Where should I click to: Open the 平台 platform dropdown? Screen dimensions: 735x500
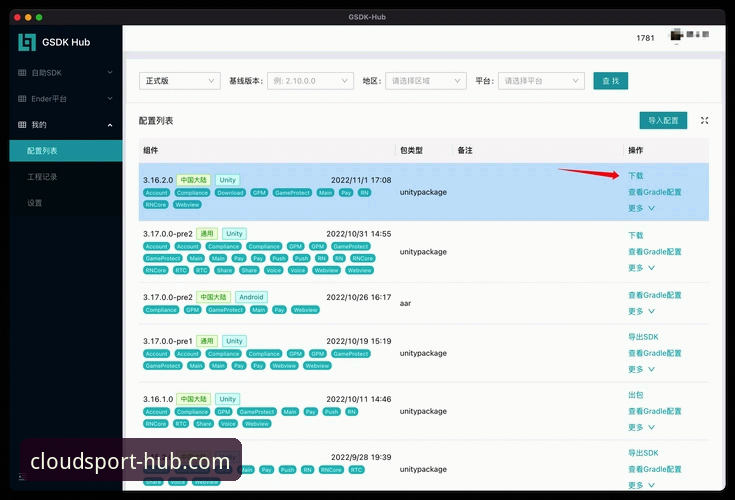(x=541, y=81)
